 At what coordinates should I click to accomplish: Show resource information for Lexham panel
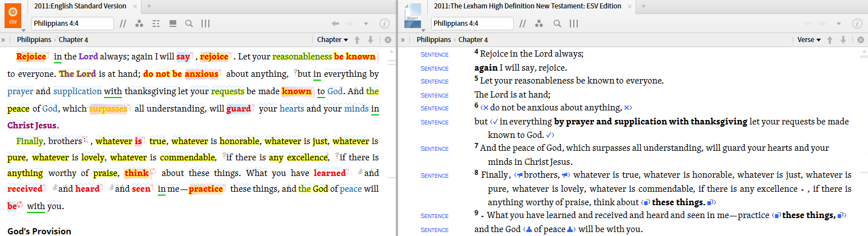click(857, 24)
